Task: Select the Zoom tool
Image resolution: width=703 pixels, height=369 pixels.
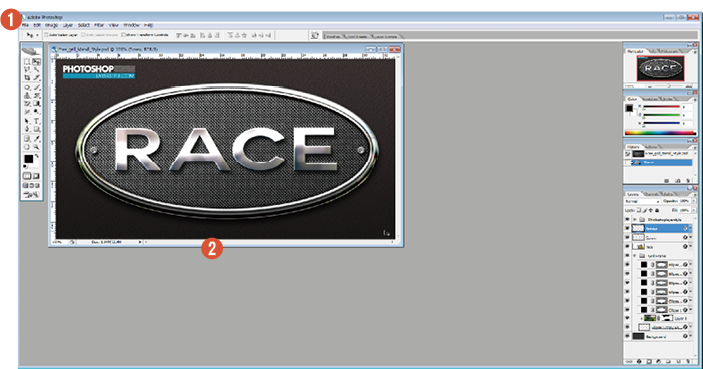Action: tap(37, 146)
